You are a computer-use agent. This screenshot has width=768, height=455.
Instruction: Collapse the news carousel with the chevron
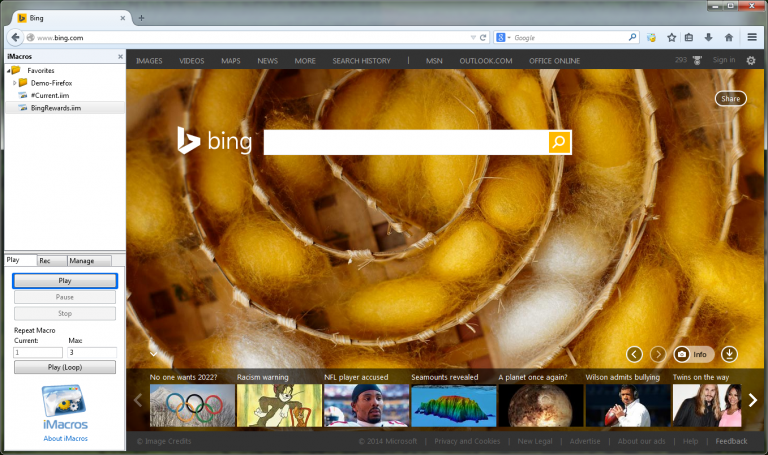click(153, 354)
